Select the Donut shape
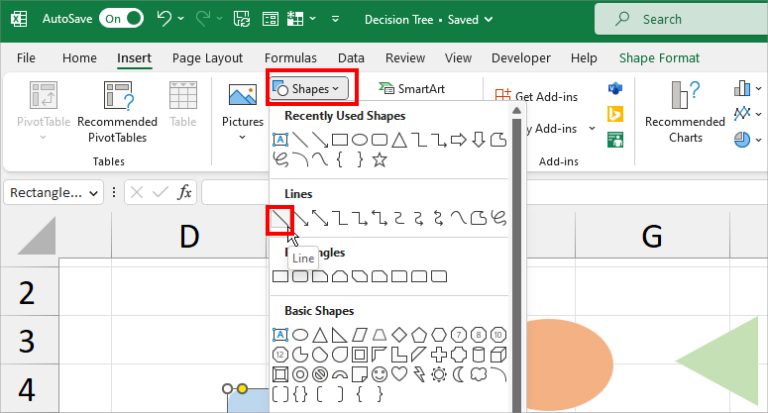This screenshot has height=413, width=768. [300, 375]
